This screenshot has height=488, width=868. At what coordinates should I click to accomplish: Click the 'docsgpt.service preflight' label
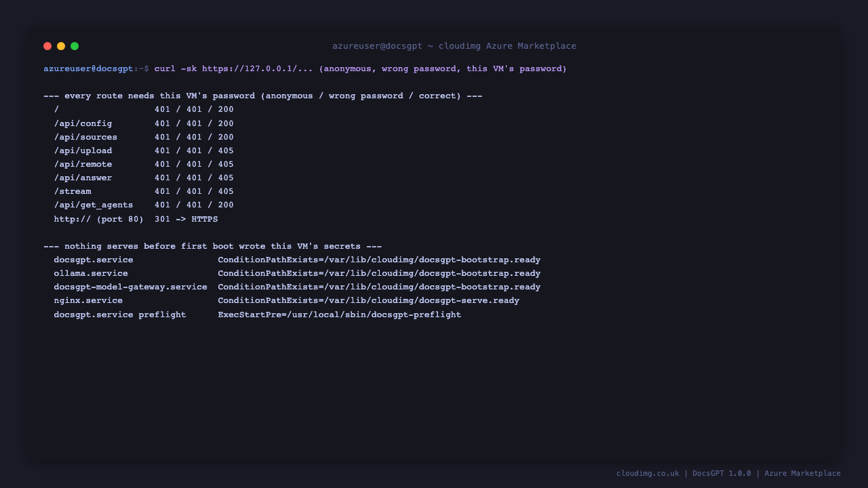click(120, 314)
